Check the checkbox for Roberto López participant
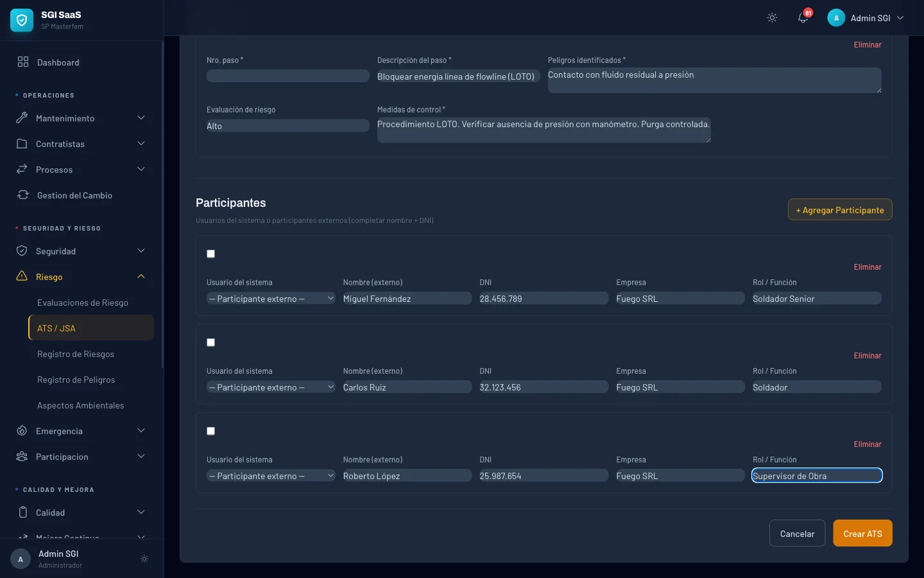The image size is (924, 578). (210, 431)
